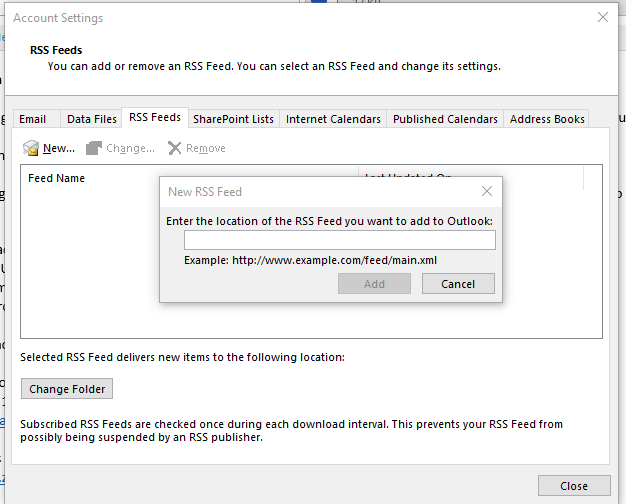Close the Account Settings window with X

pyautogui.click(x=603, y=17)
